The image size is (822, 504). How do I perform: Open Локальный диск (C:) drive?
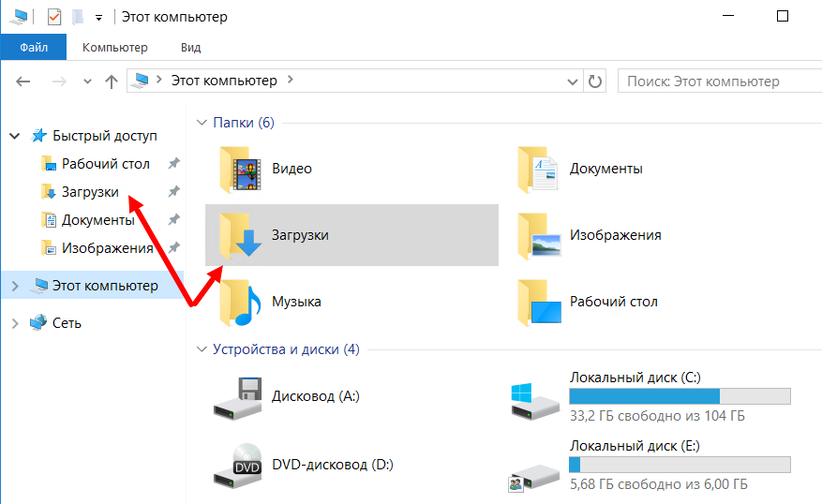(534, 396)
